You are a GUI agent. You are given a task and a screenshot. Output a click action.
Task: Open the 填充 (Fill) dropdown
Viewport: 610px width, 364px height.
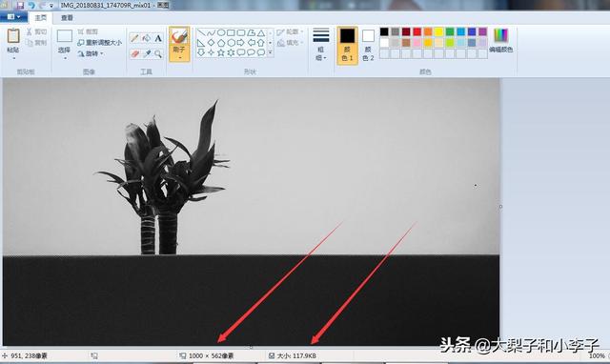290,43
